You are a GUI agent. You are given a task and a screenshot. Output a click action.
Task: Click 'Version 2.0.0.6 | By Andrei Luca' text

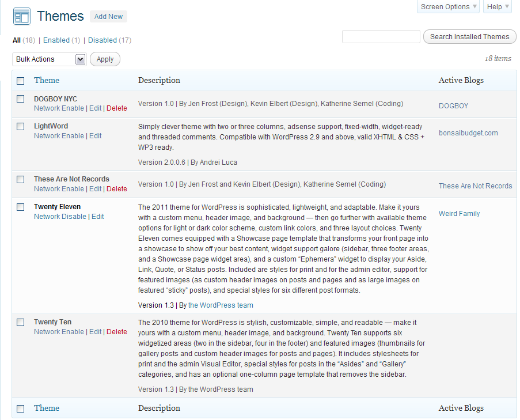[x=187, y=162]
